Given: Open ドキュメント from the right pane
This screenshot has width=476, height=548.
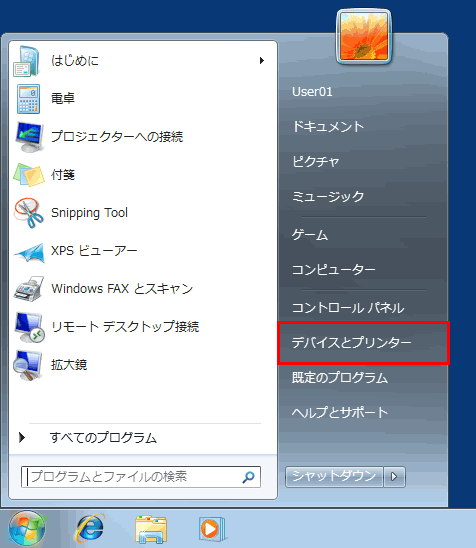Looking at the screenshot, I should [328, 127].
